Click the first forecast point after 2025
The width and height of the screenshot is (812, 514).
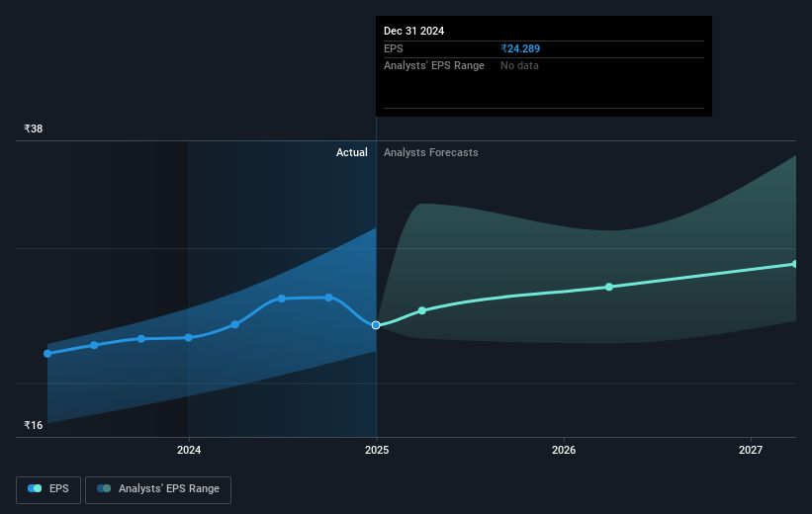(422, 310)
